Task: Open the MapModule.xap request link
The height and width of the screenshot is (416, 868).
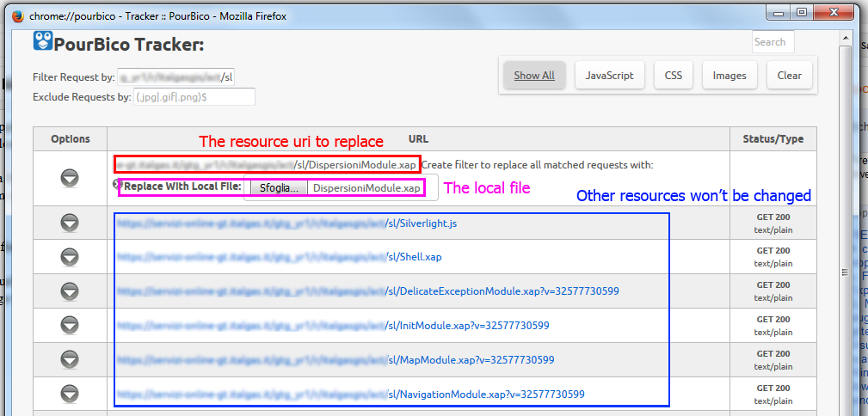Action: click(x=335, y=359)
